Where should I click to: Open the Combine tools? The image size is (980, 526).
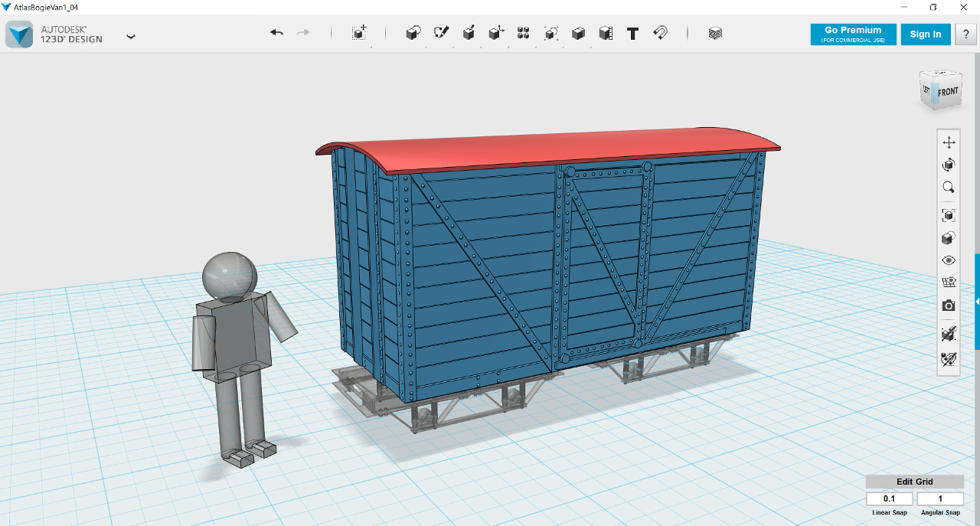tap(579, 33)
